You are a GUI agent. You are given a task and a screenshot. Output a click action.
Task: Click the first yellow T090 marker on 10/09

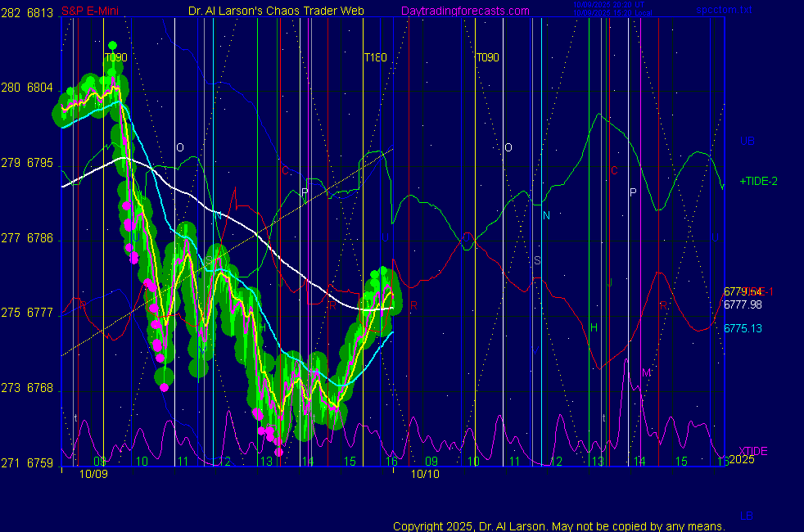115,57
